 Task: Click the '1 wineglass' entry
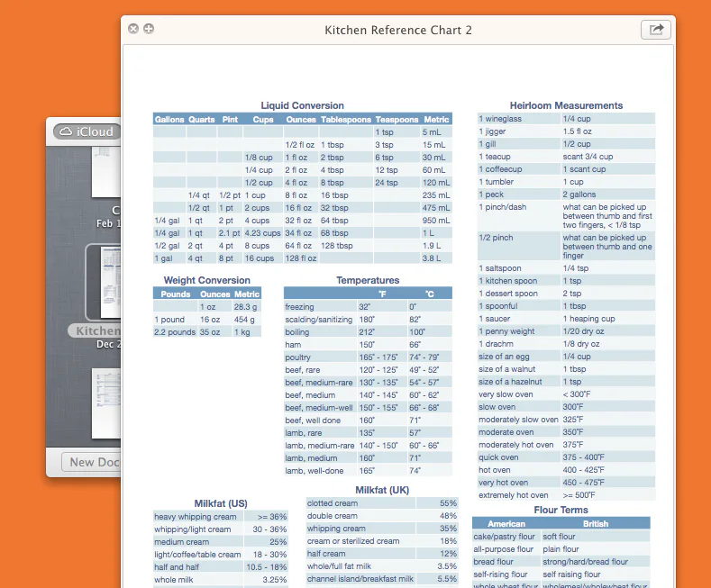[x=500, y=119]
